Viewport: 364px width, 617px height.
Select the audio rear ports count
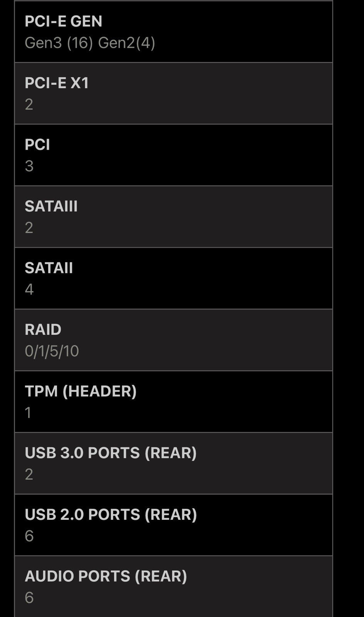(x=29, y=598)
